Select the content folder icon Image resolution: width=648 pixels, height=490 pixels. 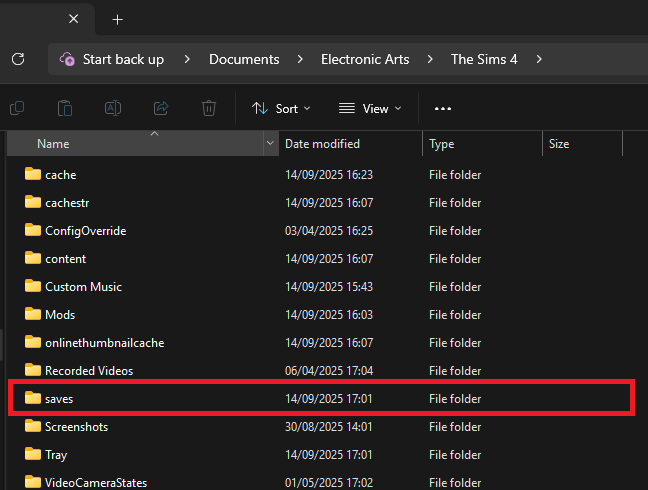point(33,258)
